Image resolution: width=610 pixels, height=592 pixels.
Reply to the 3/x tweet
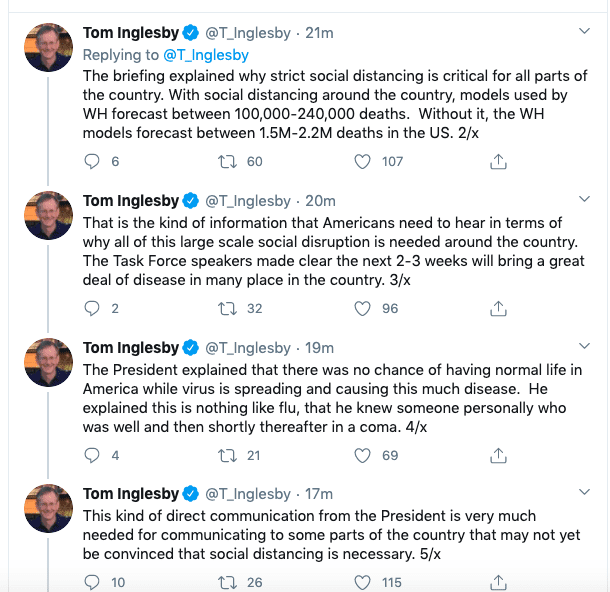click(x=94, y=309)
